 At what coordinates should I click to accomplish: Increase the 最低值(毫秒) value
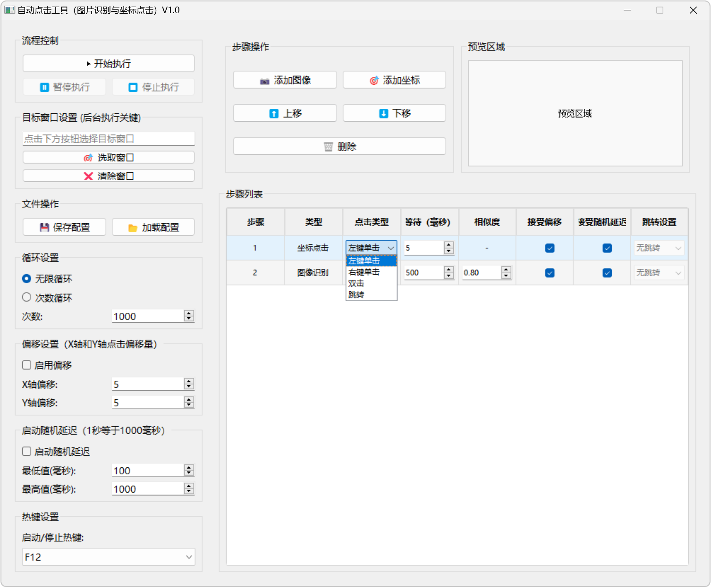(189, 468)
